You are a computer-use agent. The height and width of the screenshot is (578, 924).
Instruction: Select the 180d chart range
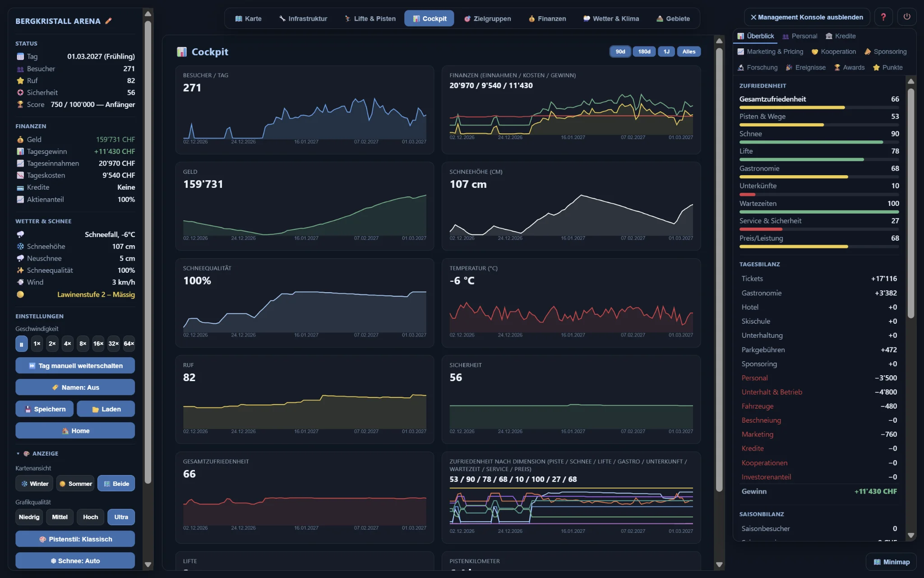tap(644, 51)
